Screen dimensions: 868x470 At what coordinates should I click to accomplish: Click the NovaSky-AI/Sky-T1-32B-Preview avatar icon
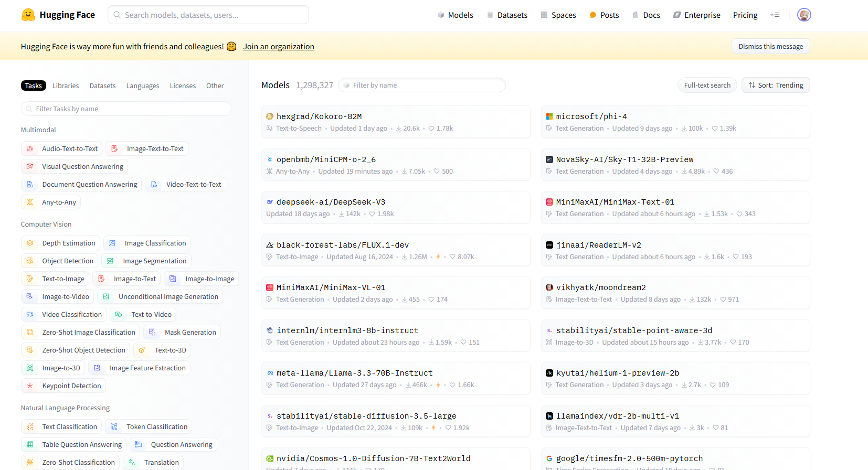(x=549, y=159)
